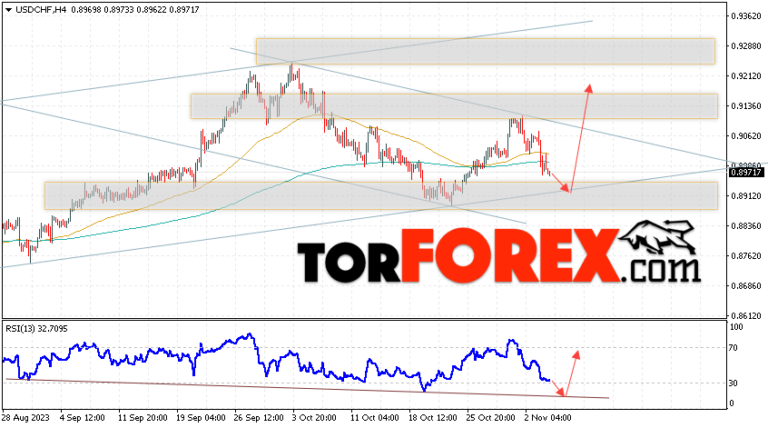Viewport: 768px width, 428px height.
Task: Click the RSI 70 level label
Action: (x=733, y=347)
